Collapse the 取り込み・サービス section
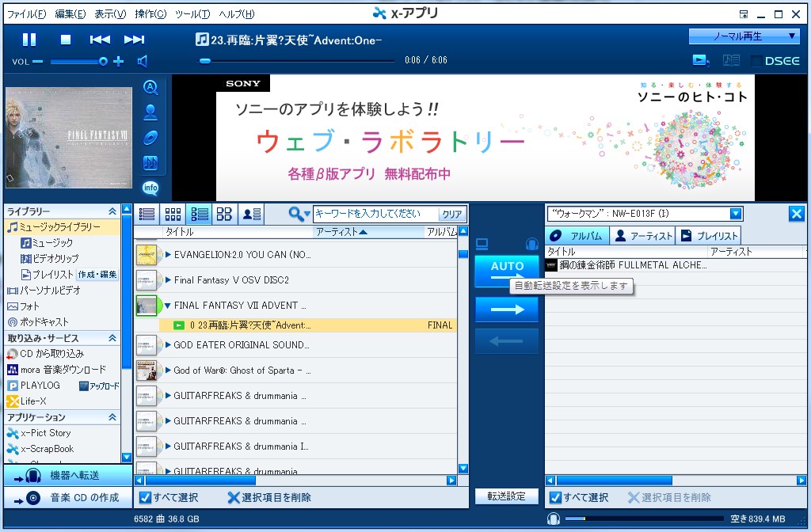The image size is (811, 532). [x=112, y=337]
